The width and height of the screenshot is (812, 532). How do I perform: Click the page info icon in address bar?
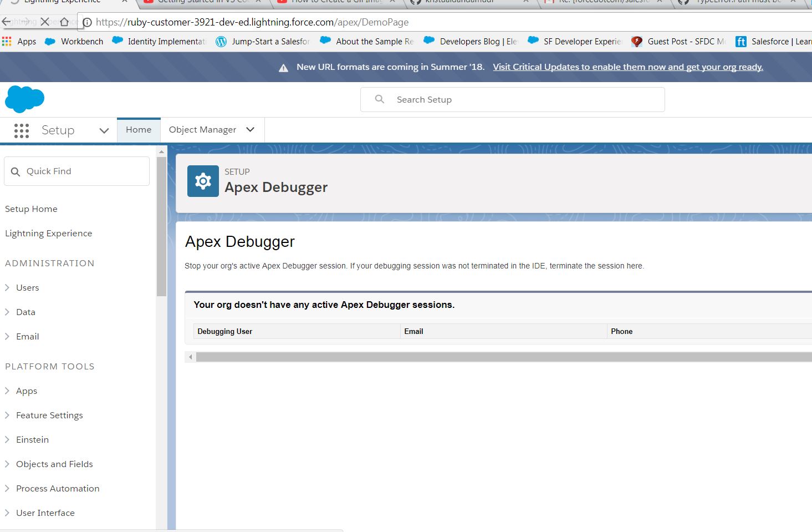point(88,23)
